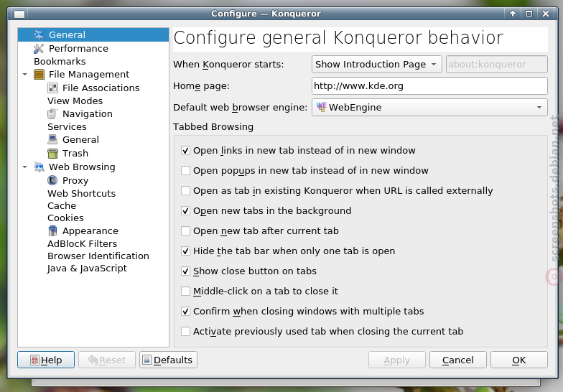Collapse the File Management tree branch
563x392 pixels.
coord(24,75)
